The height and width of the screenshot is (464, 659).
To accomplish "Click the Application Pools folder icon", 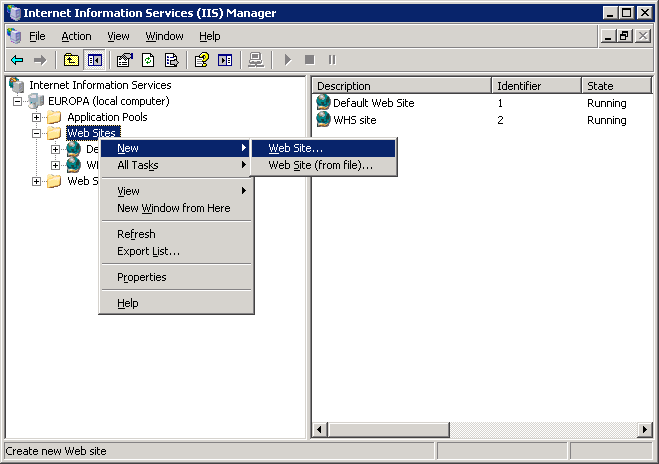I will tap(54, 117).
